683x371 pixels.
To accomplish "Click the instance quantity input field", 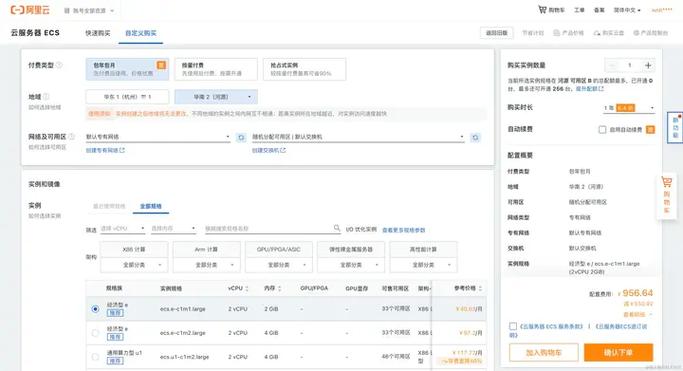I will pyautogui.click(x=630, y=65).
